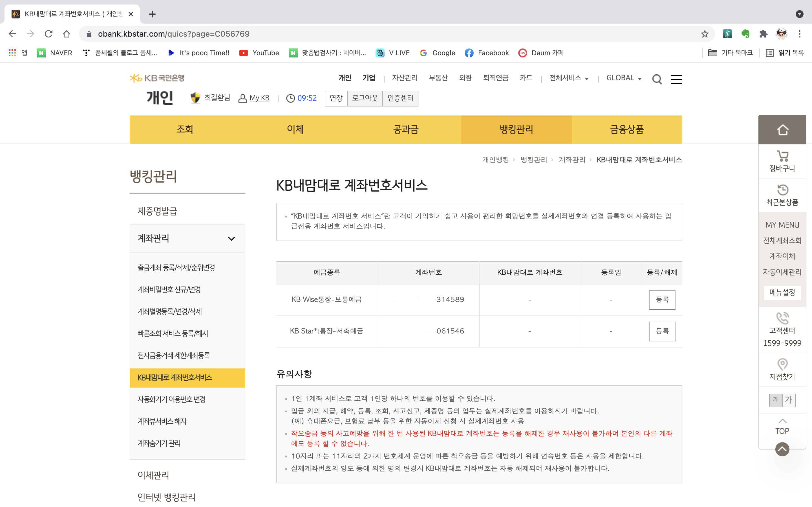Open the 이체 main menu tab
The width and height of the screenshot is (812, 507).
(295, 130)
